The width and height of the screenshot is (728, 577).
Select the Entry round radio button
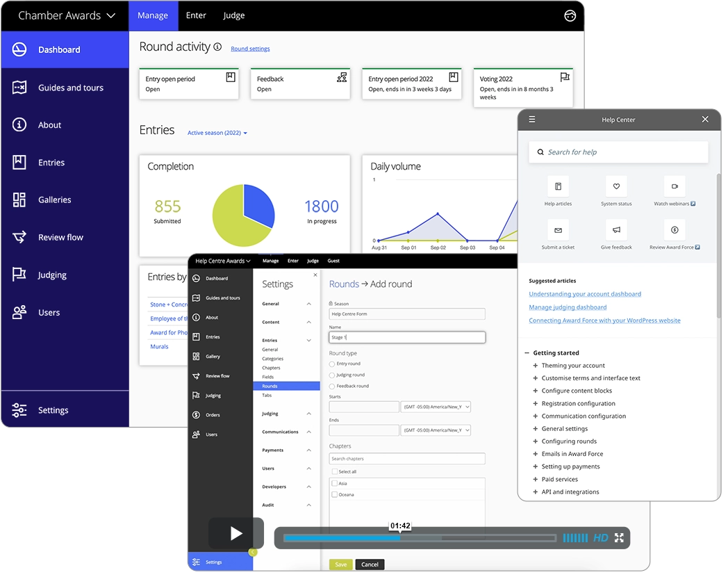pyautogui.click(x=332, y=364)
